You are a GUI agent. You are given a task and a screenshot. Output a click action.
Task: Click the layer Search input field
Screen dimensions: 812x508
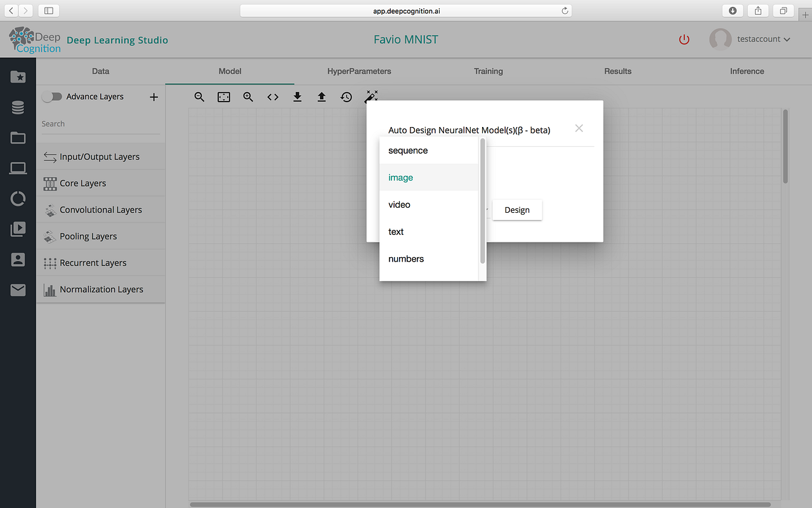pos(101,124)
